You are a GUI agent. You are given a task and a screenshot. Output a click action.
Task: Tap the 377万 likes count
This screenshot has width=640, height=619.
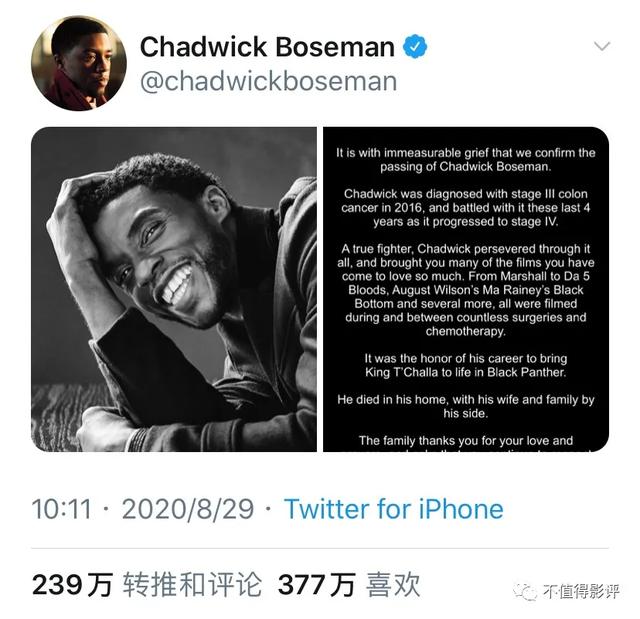[317, 585]
